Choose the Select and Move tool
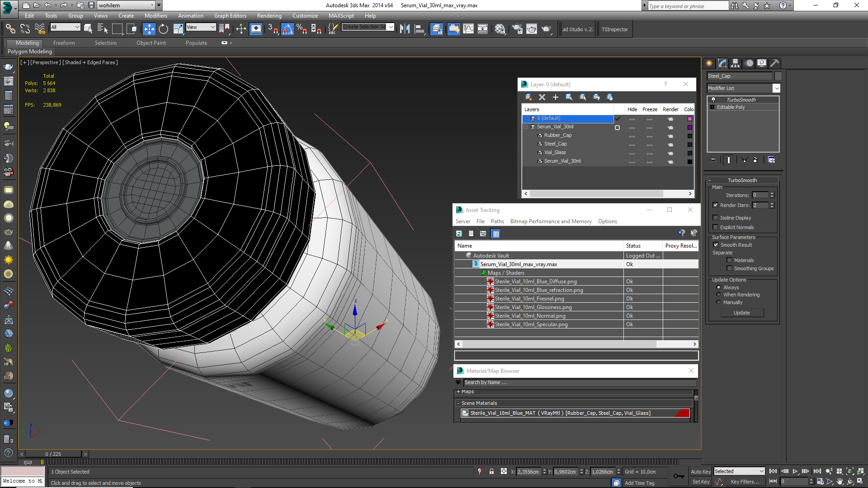868x488 pixels. coord(149,29)
